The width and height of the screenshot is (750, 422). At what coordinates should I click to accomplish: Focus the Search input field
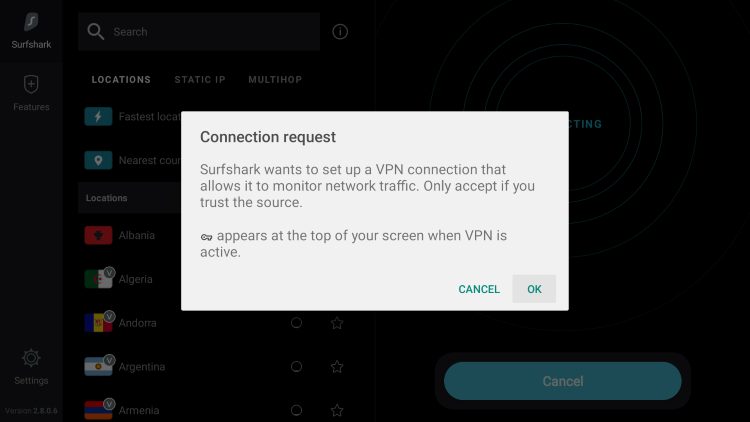(199, 32)
